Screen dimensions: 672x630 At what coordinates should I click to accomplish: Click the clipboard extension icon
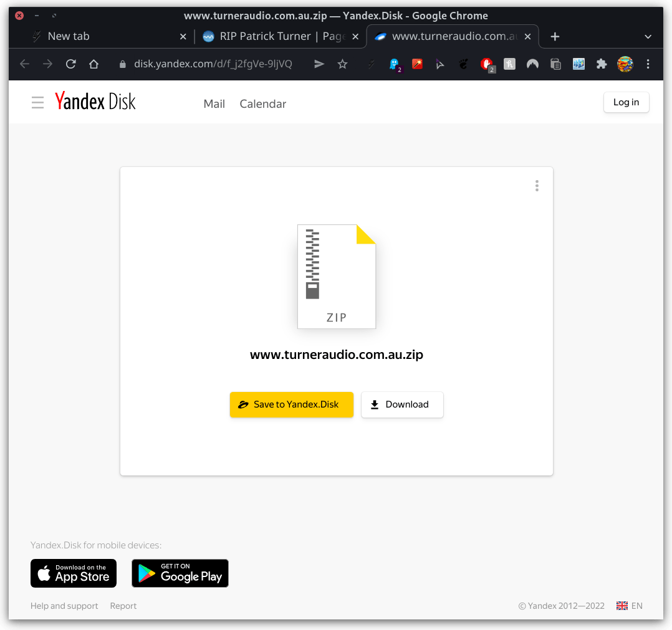click(x=555, y=64)
